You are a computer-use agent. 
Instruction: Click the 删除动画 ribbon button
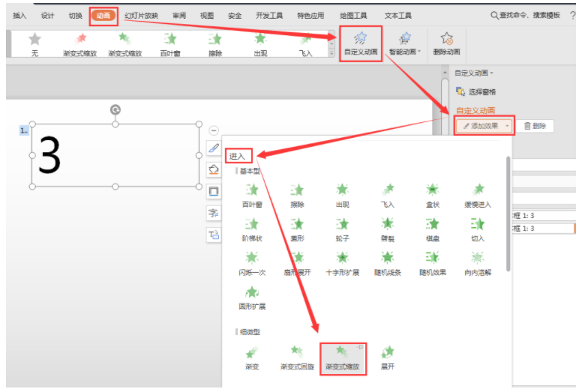click(x=446, y=43)
